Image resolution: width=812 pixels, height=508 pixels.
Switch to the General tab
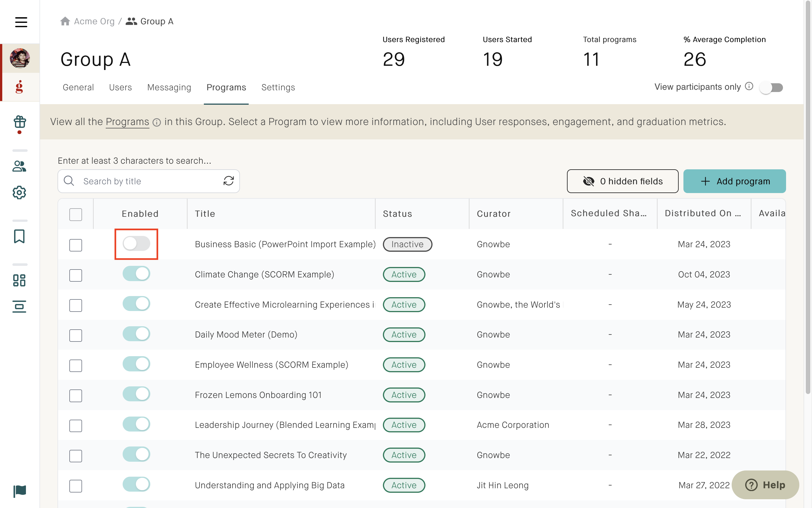[78, 87]
